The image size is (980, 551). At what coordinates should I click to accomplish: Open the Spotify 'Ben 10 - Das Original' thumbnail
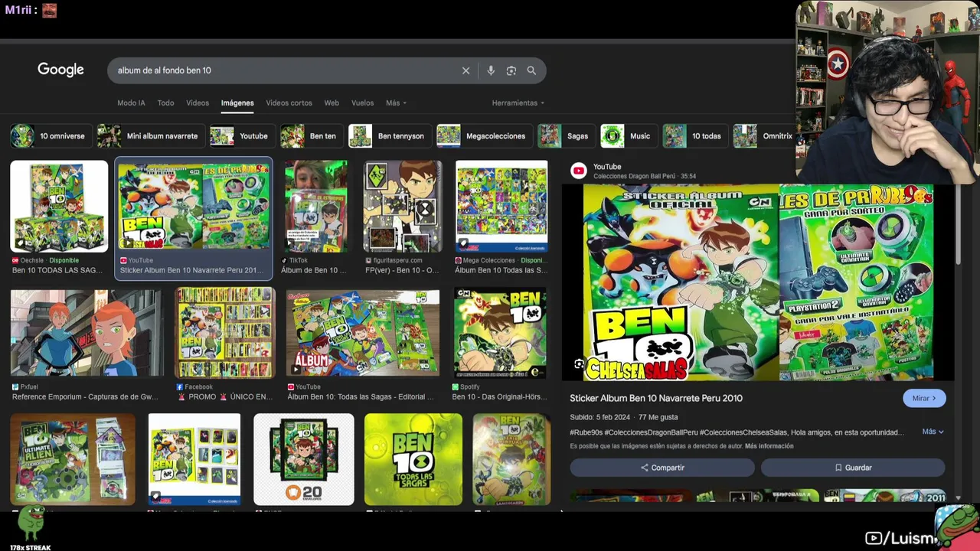(x=500, y=333)
